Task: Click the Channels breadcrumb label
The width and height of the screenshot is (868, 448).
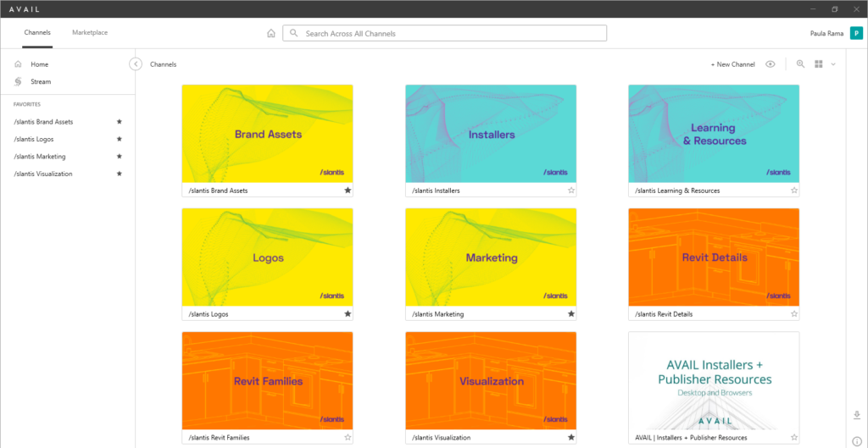Action: tap(164, 64)
